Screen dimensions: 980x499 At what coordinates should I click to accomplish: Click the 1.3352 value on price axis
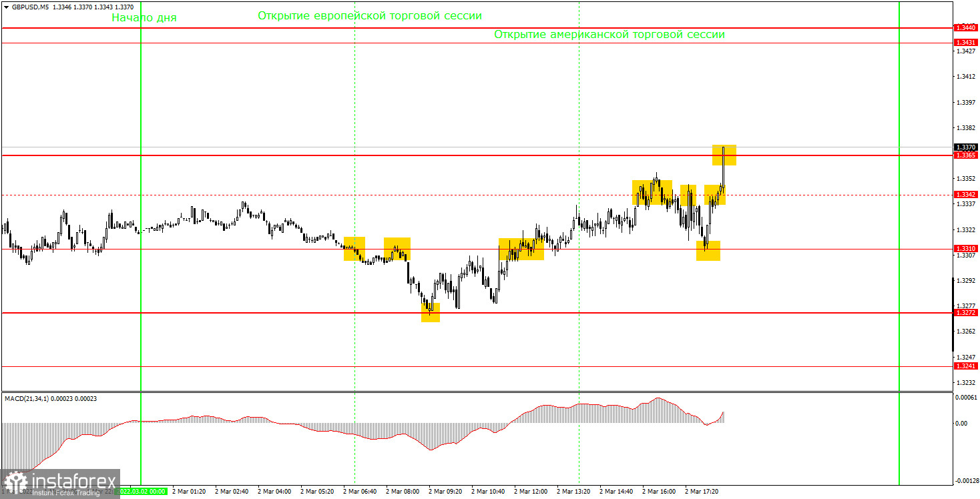tap(966, 179)
